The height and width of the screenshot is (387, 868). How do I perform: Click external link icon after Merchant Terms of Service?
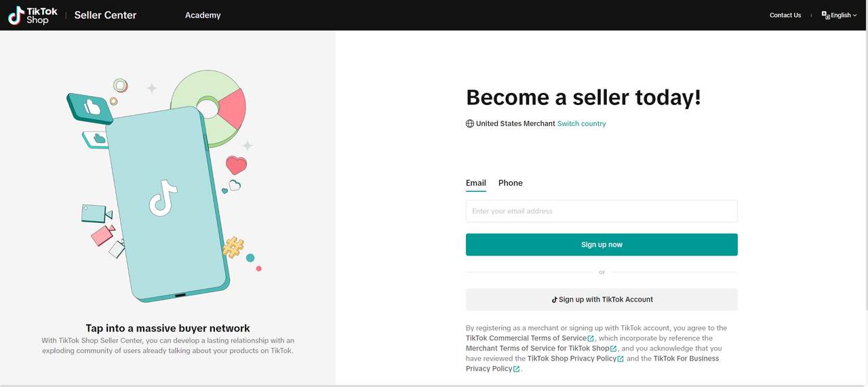[x=614, y=348]
